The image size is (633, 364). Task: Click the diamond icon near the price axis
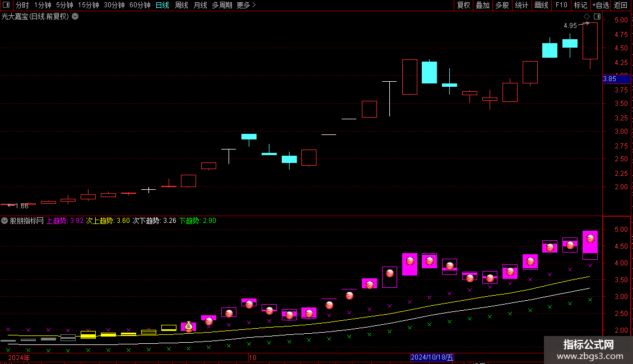(x=587, y=17)
